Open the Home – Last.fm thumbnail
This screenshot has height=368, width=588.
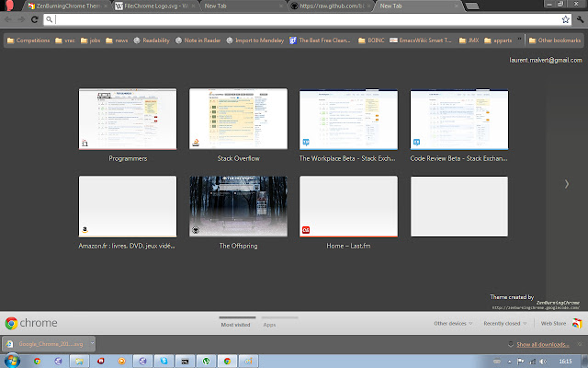click(348, 206)
